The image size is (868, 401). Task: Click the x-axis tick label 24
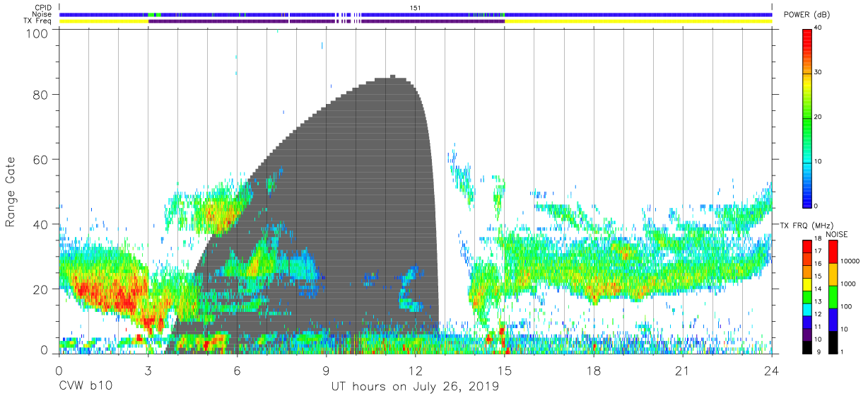pyautogui.click(x=772, y=370)
